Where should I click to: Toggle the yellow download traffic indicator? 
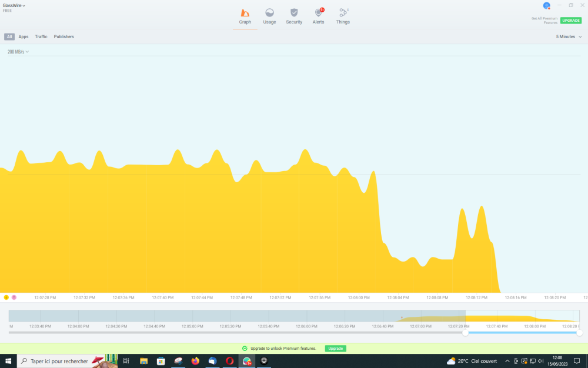pyautogui.click(x=6, y=297)
